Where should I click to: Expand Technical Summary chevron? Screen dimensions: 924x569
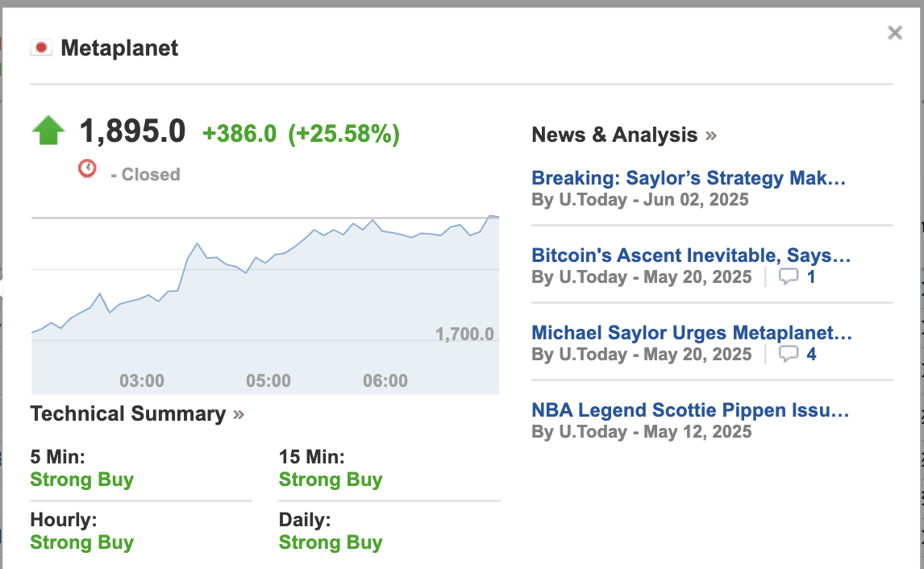[239, 415]
